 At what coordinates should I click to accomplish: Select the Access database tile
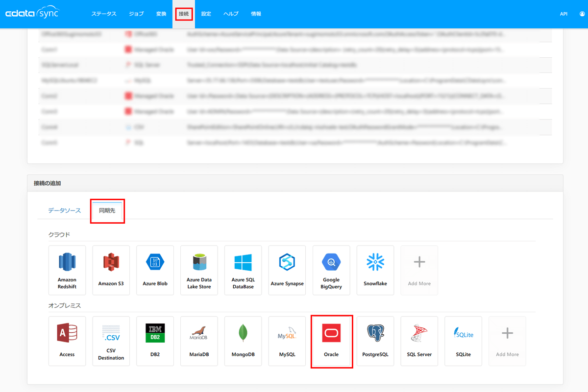[67, 341]
